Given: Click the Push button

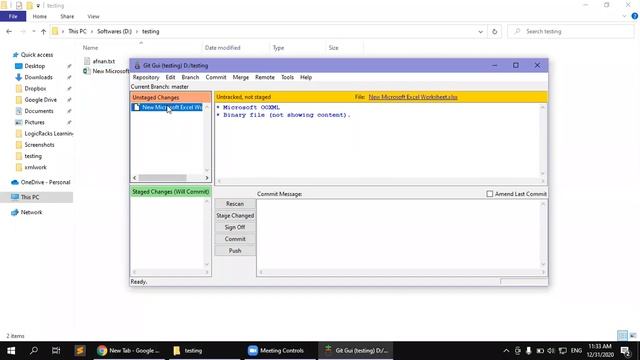Looking at the screenshot, I should pos(235,251).
